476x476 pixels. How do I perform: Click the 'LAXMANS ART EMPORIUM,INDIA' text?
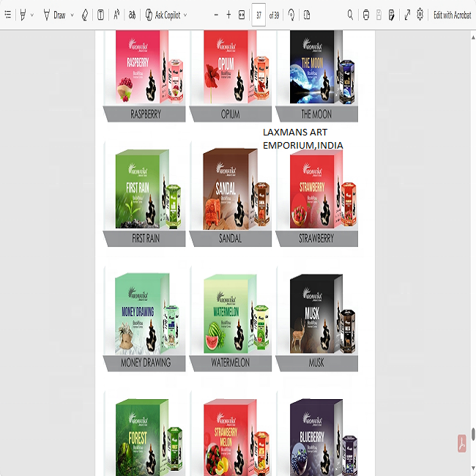coord(303,138)
